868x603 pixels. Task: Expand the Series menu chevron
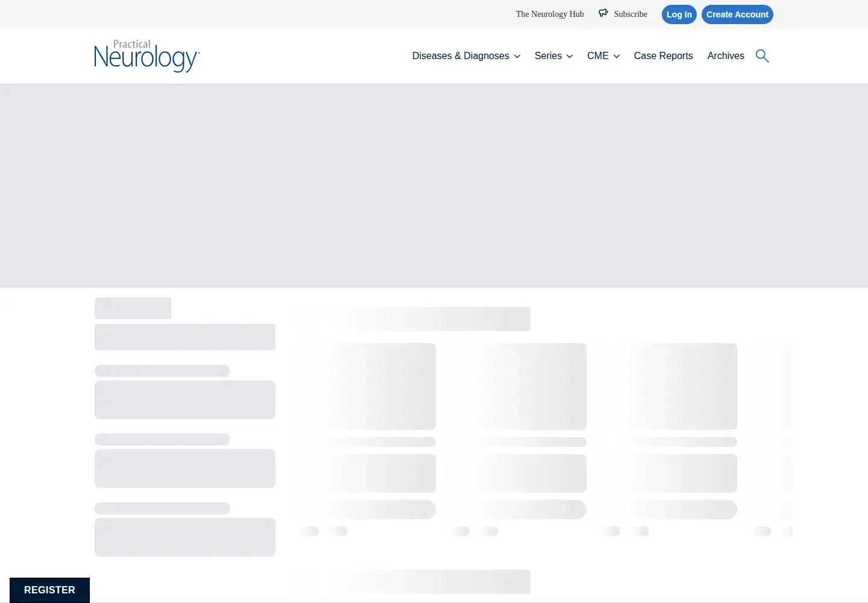pos(570,56)
